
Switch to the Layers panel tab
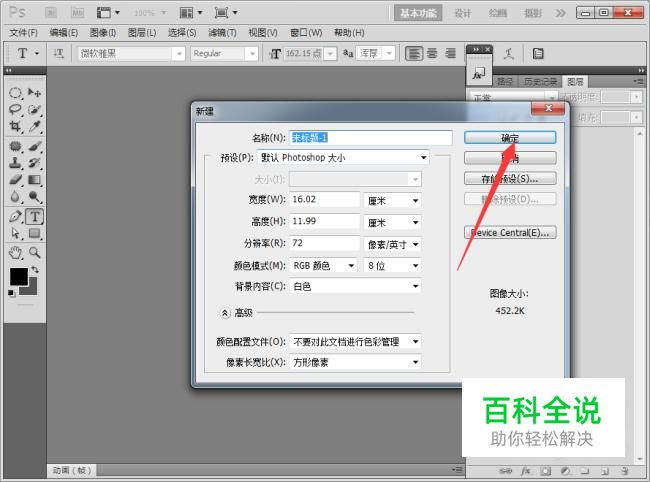tap(575, 82)
